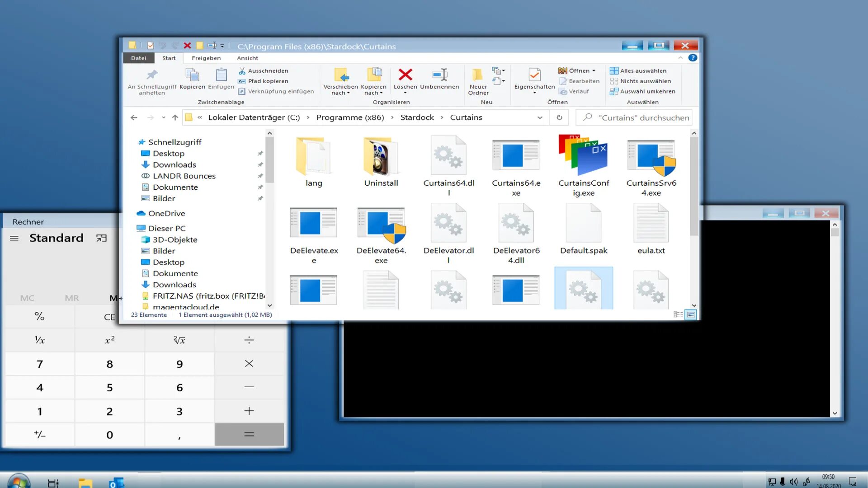
Task: Open the Verschieben nach dropdown
Action: pos(340,90)
